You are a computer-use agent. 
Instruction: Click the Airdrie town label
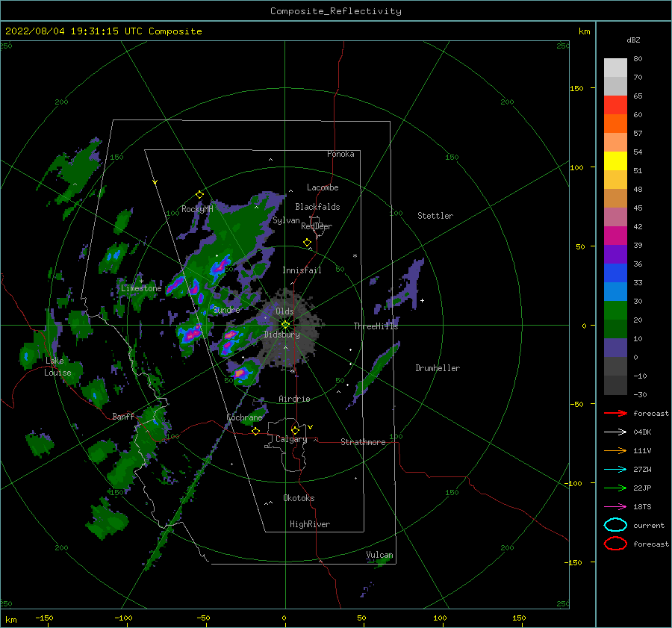point(294,399)
